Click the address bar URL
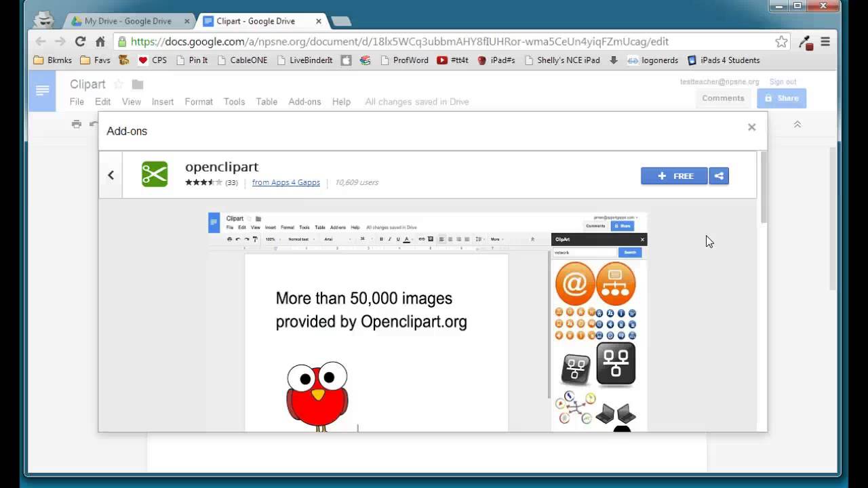 (400, 41)
